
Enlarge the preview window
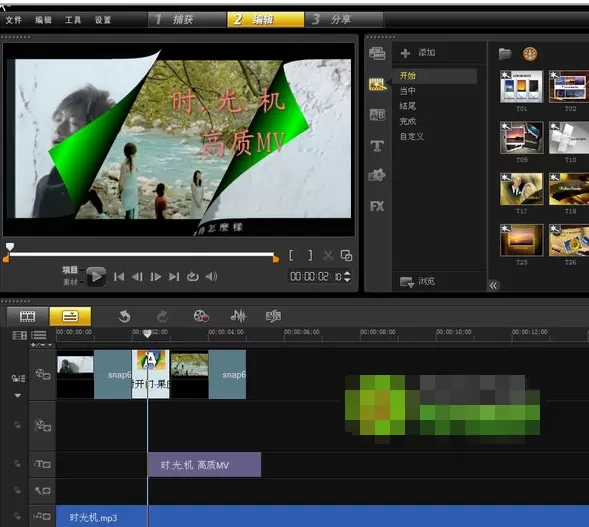346,255
